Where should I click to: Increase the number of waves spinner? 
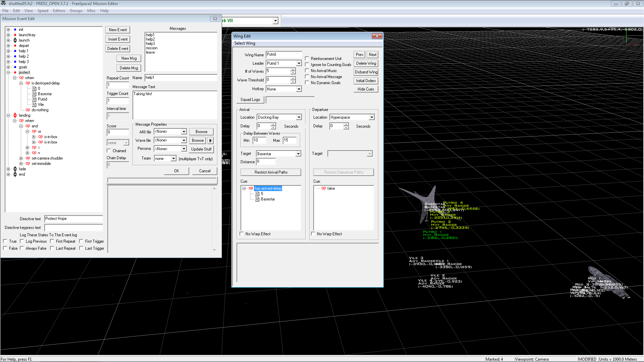point(293,69)
